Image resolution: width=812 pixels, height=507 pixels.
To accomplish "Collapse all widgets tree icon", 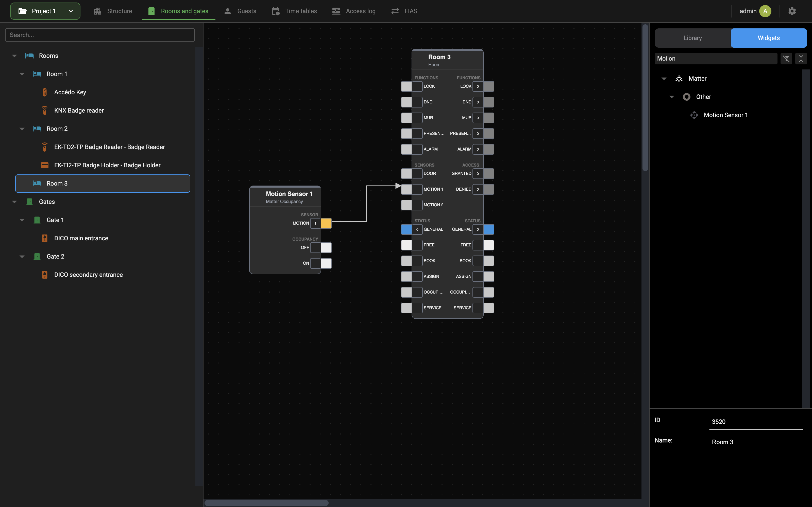I will (801, 59).
